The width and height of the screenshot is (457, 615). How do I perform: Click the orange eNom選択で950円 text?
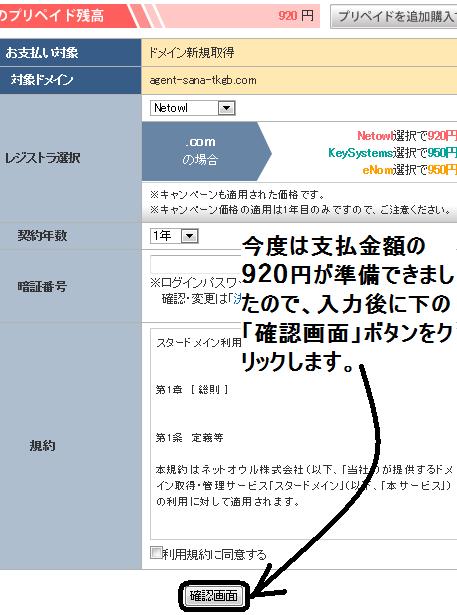(409, 169)
